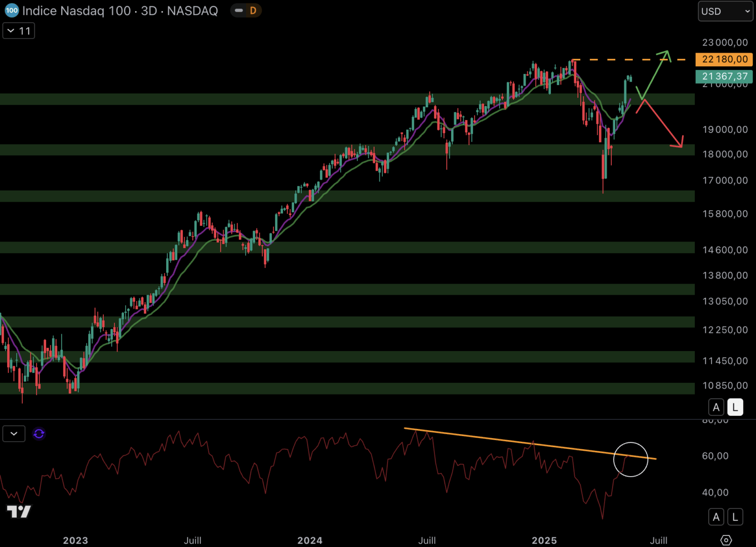Open the Indice Nasdaq 100 symbol title

coord(120,11)
